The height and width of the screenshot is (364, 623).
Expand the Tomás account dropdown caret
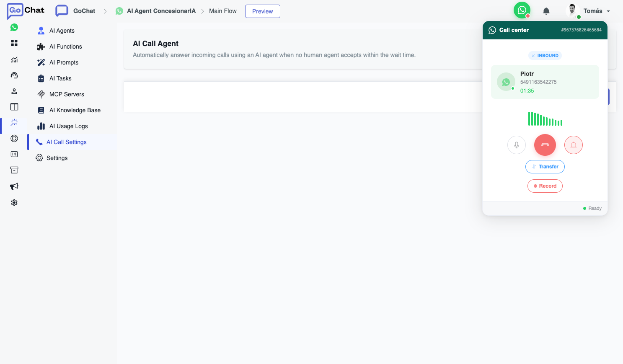pos(608,11)
